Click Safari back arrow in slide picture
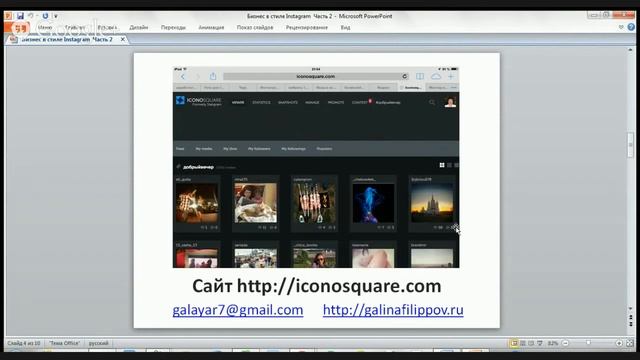 (183, 76)
